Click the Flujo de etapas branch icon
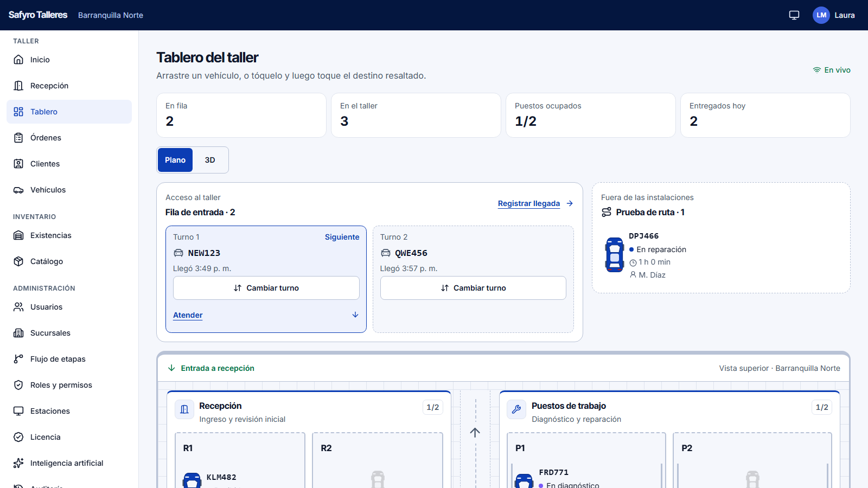Image resolution: width=868 pixels, height=488 pixels. (18, 359)
